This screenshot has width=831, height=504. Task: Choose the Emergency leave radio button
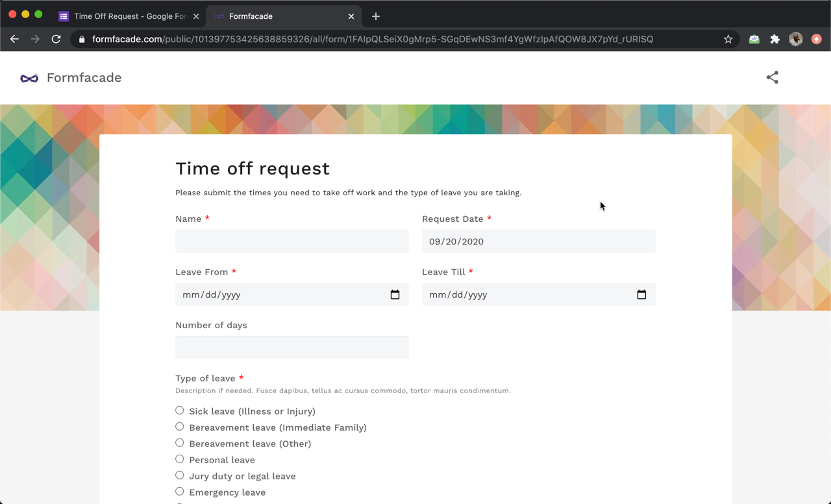click(x=180, y=492)
